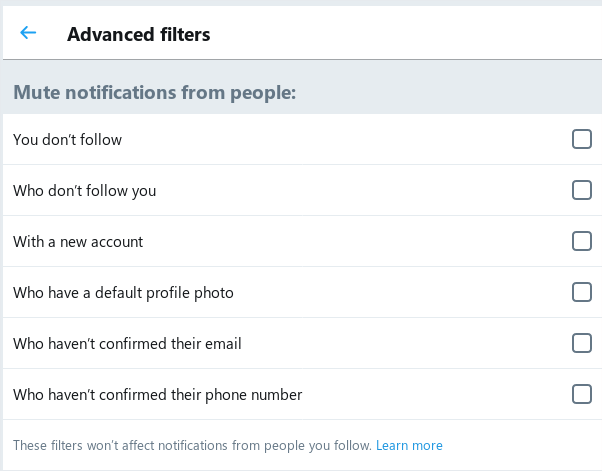Mute people who haven't confirmed their email
This screenshot has height=471, width=602.
pyautogui.click(x=582, y=343)
